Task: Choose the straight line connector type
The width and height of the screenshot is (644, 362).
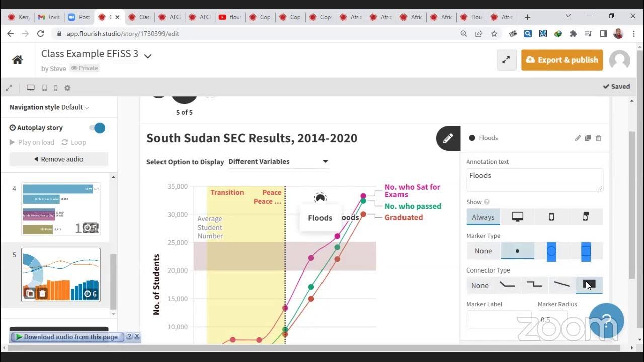Action: (x=561, y=285)
